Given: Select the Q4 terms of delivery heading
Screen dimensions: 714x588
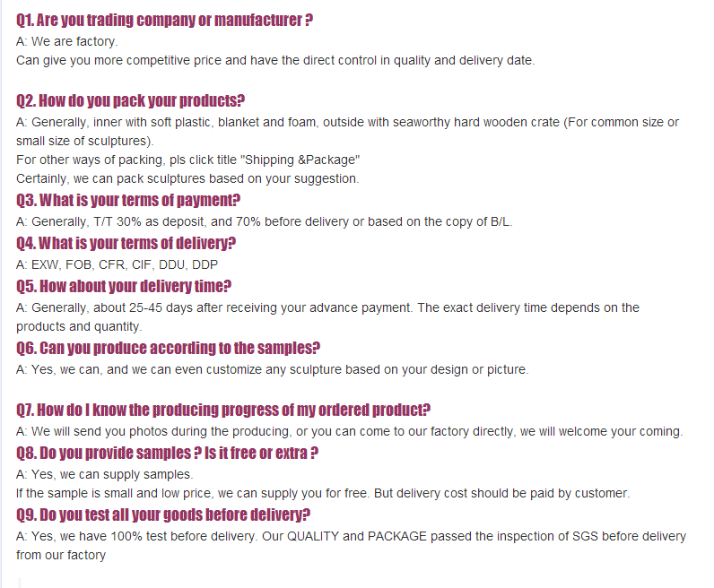Looking at the screenshot, I should (x=126, y=243).
